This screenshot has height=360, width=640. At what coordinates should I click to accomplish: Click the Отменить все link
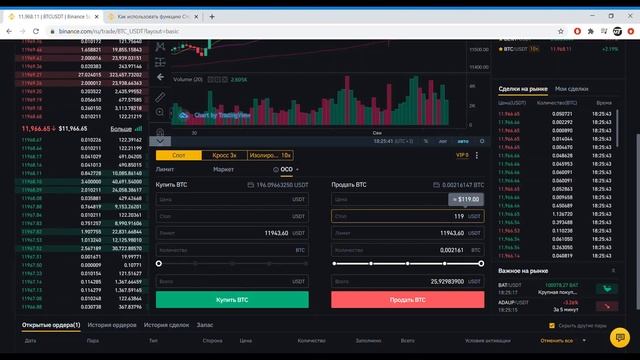(557, 340)
